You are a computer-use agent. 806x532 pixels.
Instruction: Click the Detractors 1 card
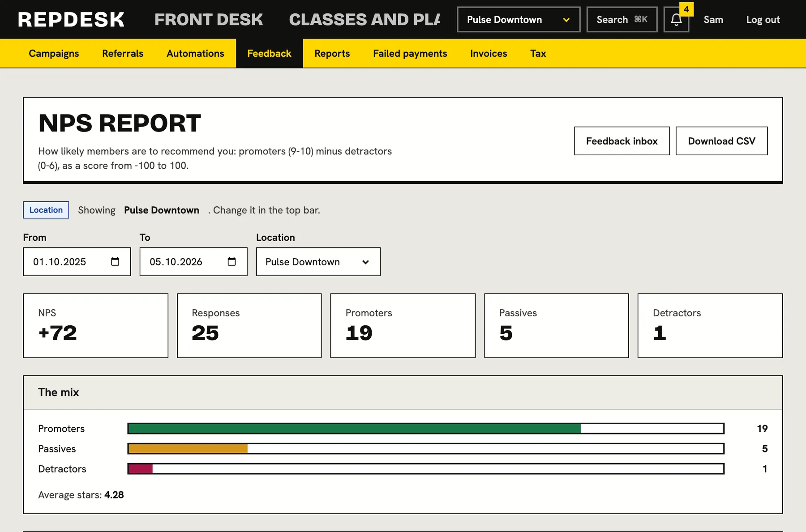tap(710, 326)
